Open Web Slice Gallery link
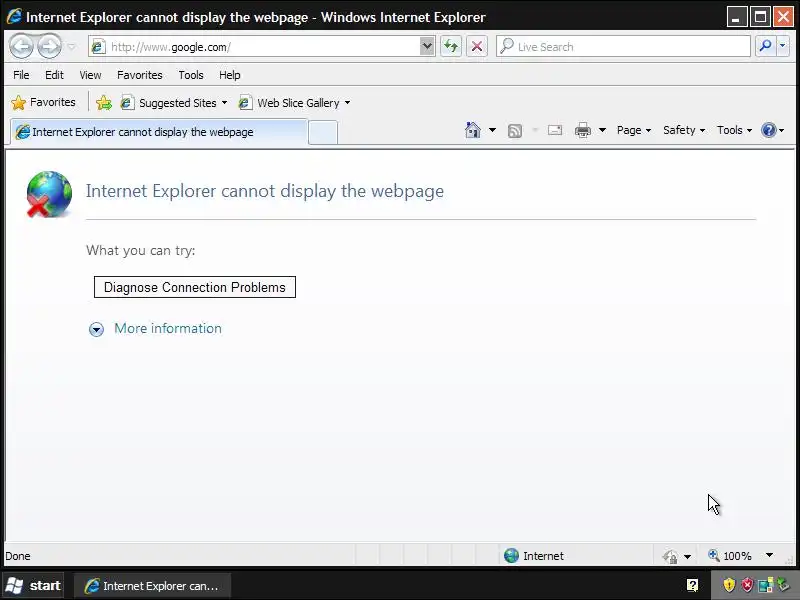Viewport: 800px width, 600px height. [x=289, y=103]
